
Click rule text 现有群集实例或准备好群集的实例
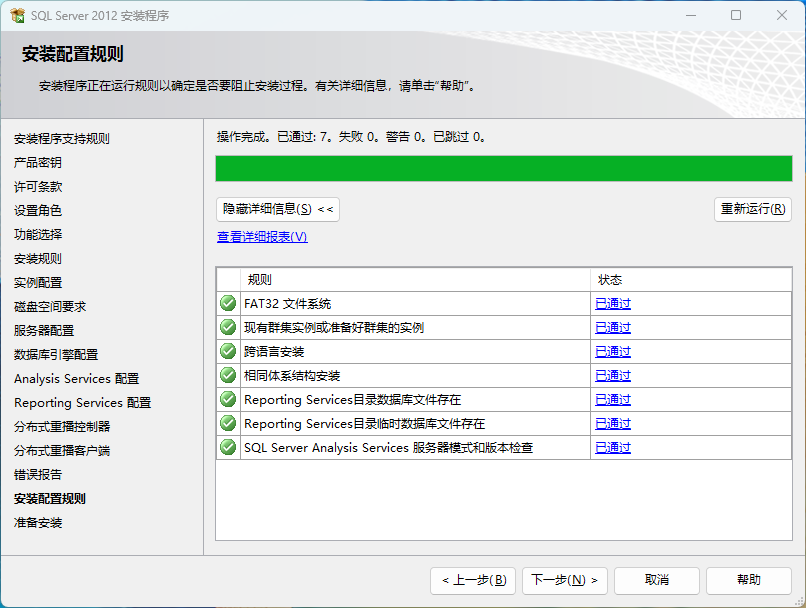(334, 328)
